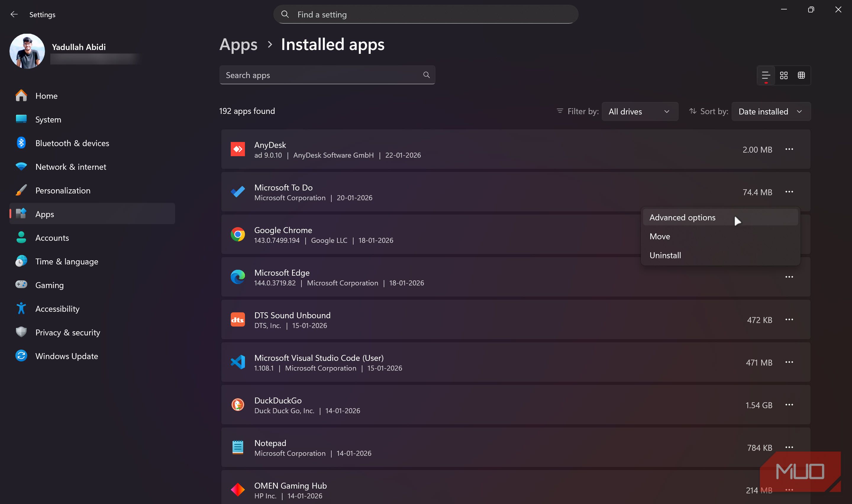Open Network & internet settings

(92, 167)
